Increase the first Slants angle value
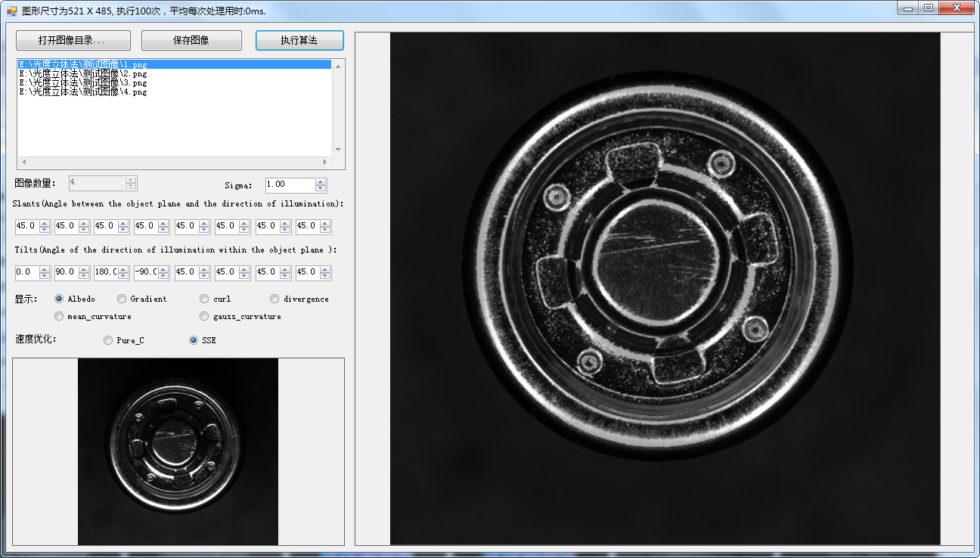Viewport: 980px width, 558px height. pyautogui.click(x=44, y=223)
